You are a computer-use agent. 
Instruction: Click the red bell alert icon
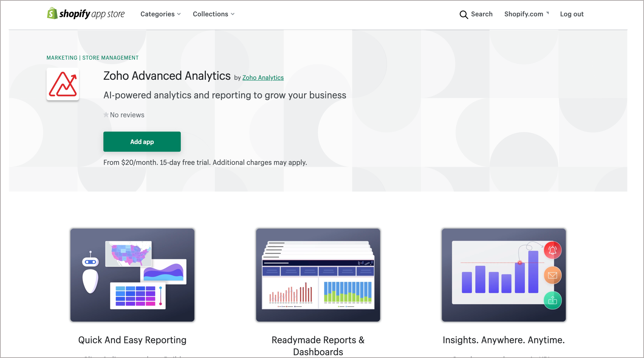click(x=552, y=250)
